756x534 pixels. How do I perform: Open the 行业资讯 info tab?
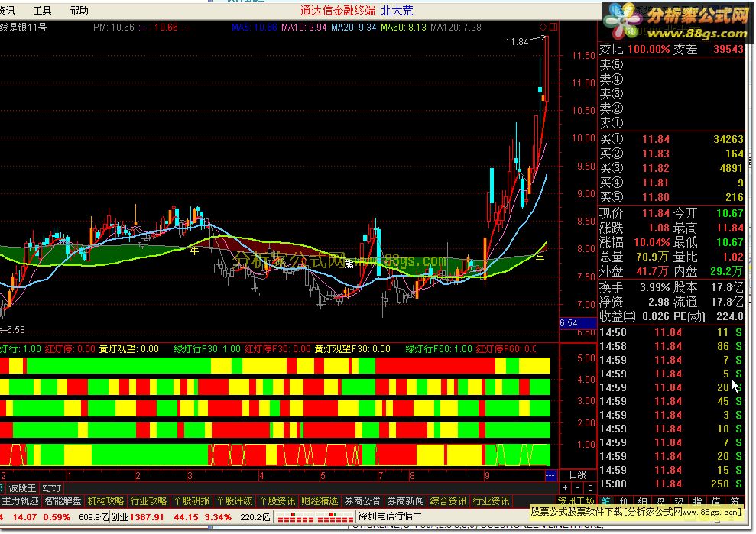tap(491, 501)
